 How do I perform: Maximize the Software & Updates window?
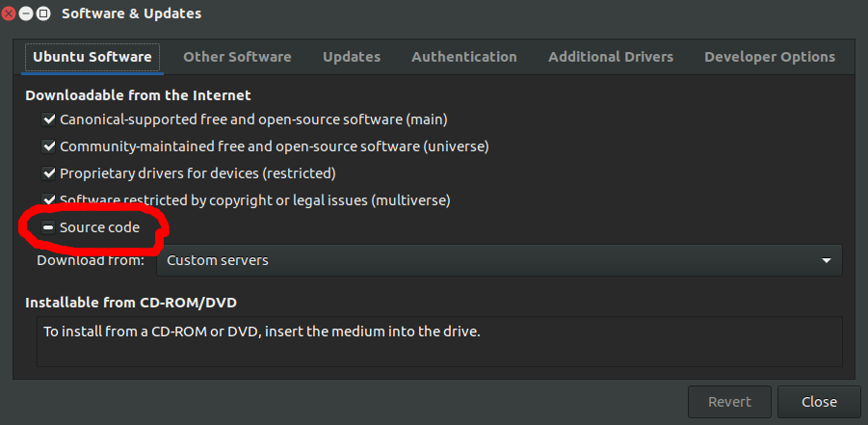pyautogui.click(x=43, y=13)
